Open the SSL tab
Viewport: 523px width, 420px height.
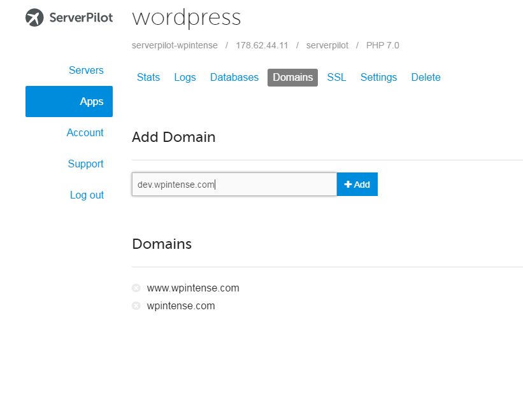coord(336,77)
